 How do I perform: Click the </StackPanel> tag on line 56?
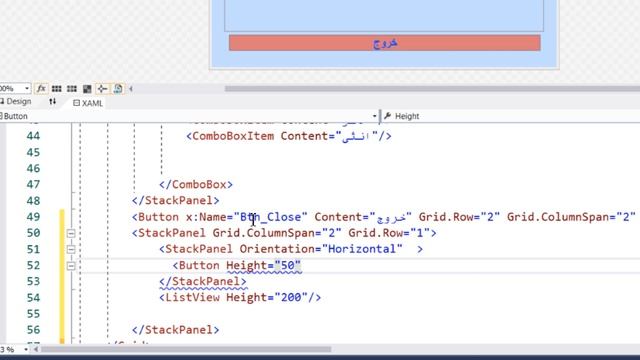176,330
